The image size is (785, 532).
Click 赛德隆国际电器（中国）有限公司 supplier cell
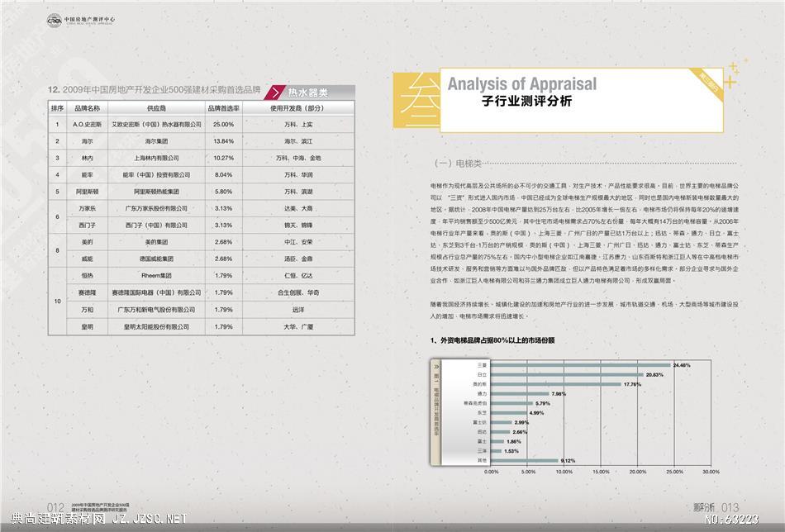pyautogui.click(x=156, y=292)
